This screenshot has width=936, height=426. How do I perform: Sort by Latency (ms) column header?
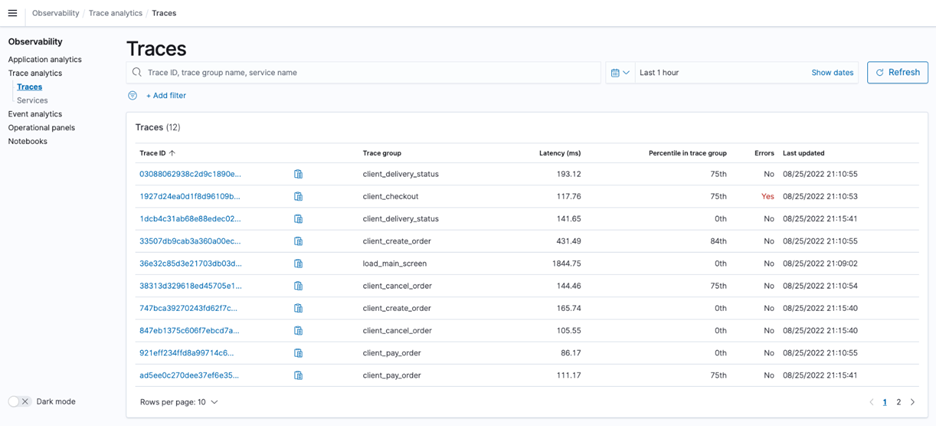click(x=560, y=153)
